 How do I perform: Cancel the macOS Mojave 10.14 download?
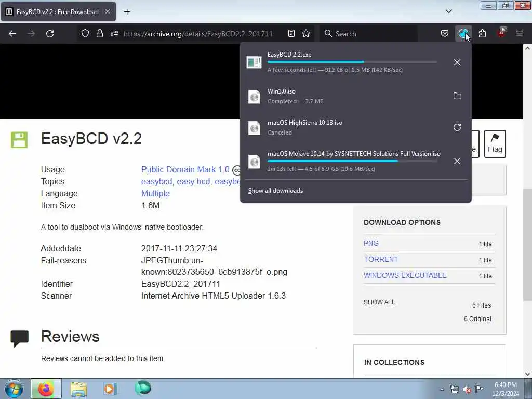click(457, 161)
